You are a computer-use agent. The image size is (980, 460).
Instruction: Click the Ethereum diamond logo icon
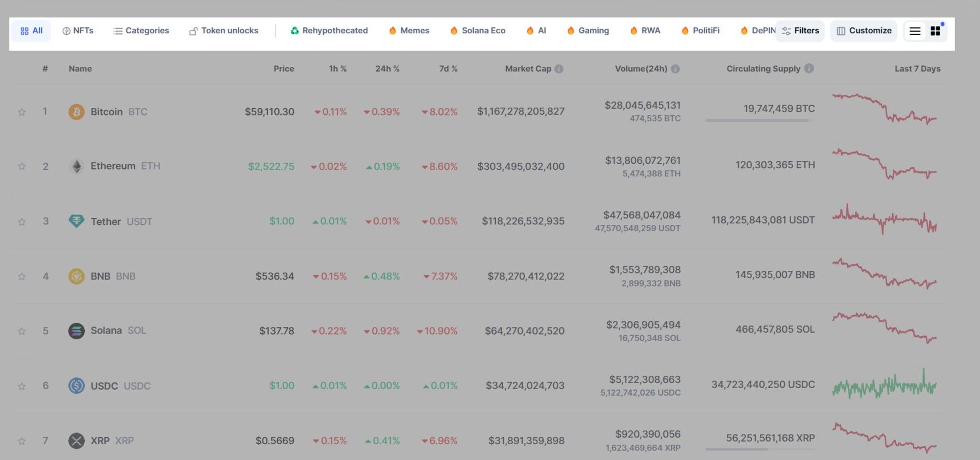[77, 166]
